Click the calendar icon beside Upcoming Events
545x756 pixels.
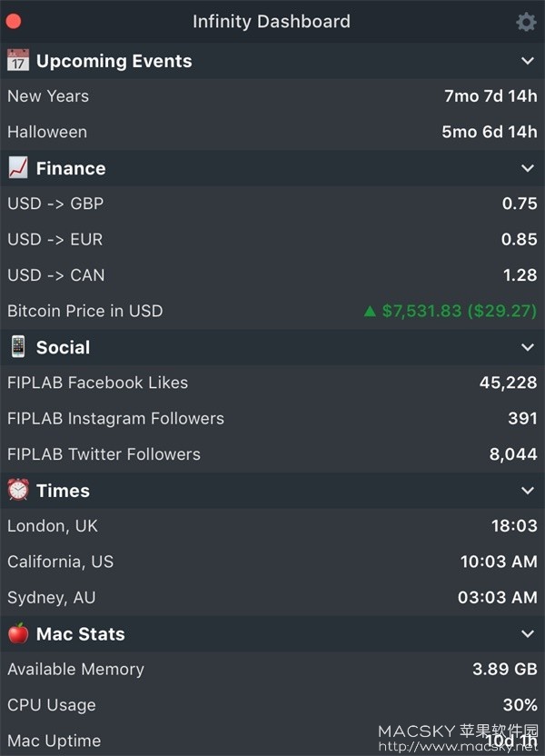click(18, 60)
